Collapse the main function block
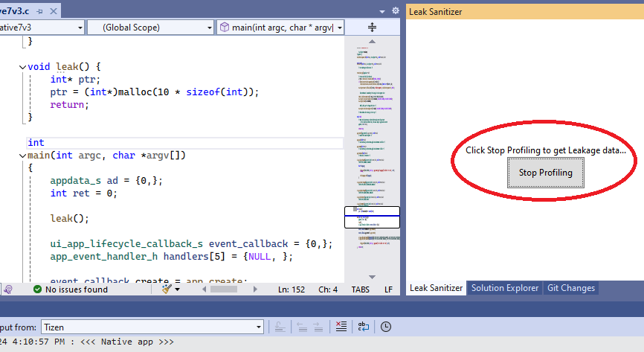 click(x=22, y=156)
